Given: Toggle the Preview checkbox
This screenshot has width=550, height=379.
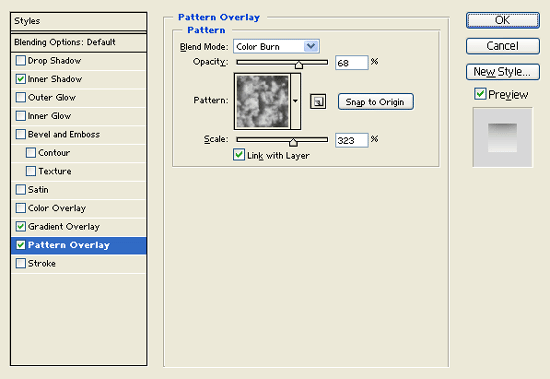Looking at the screenshot, I should coord(480,94).
